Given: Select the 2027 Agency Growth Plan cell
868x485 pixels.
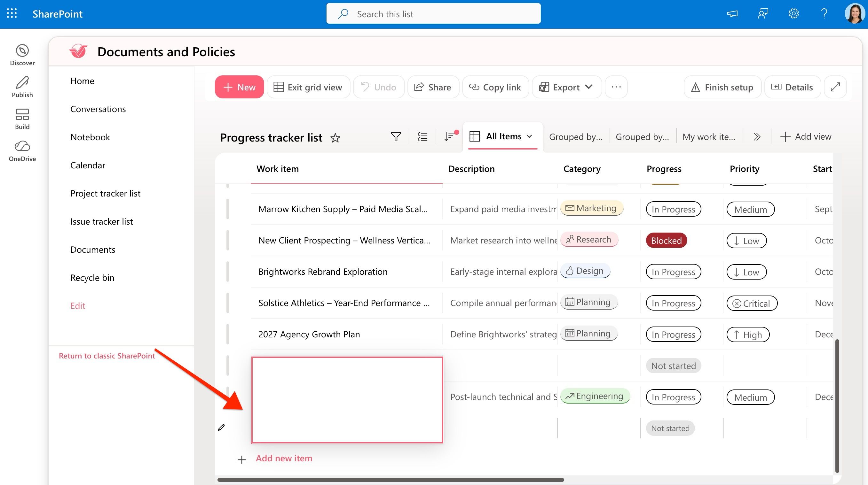Looking at the screenshot, I should click(x=346, y=334).
